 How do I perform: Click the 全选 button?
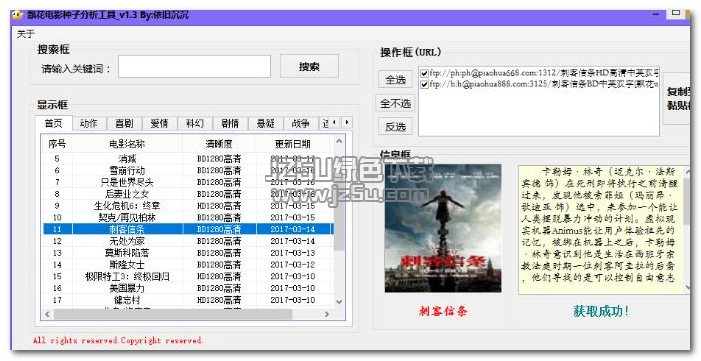(x=396, y=80)
